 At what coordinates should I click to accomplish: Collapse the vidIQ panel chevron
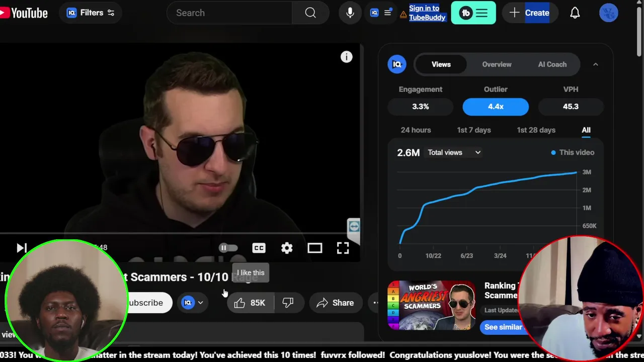click(595, 64)
